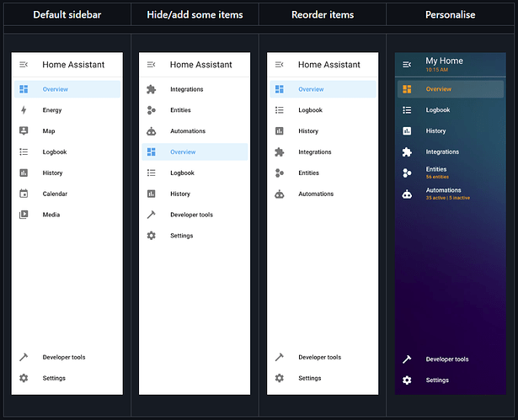Open Integrations label in the Hide/add sidebar
Screen dimensions: 518x420
(x=187, y=89)
